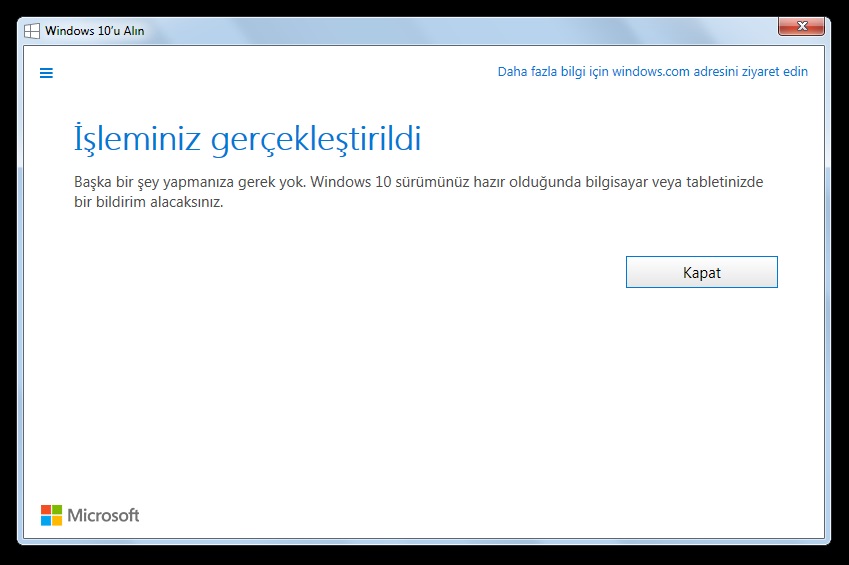This screenshot has height=565, width=849.
Task: Click the Microsoft logo
Action: click(x=90, y=515)
